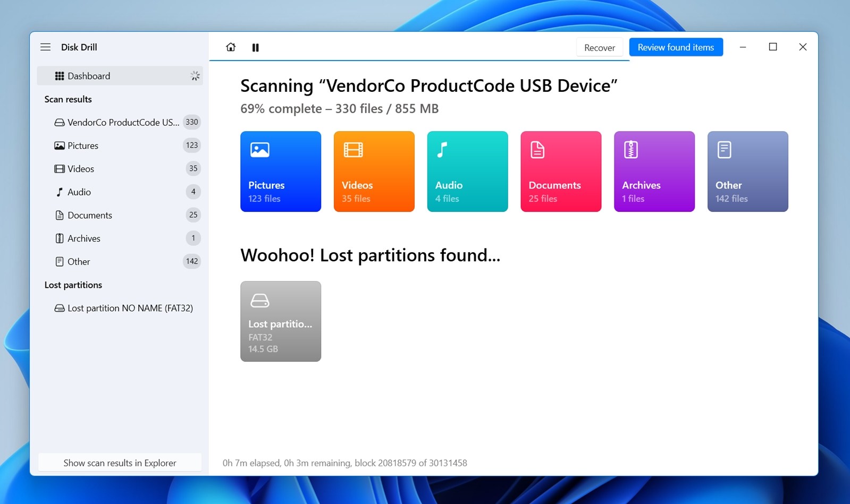850x504 pixels.
Task: Open Other in sidebar
Action: click(x=120, y=261)
